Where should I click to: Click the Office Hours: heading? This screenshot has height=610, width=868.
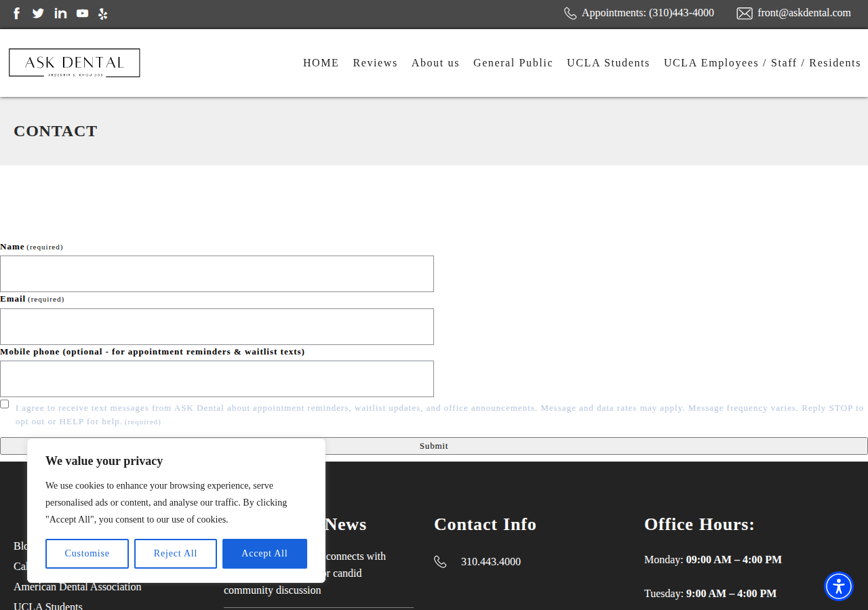699,525
